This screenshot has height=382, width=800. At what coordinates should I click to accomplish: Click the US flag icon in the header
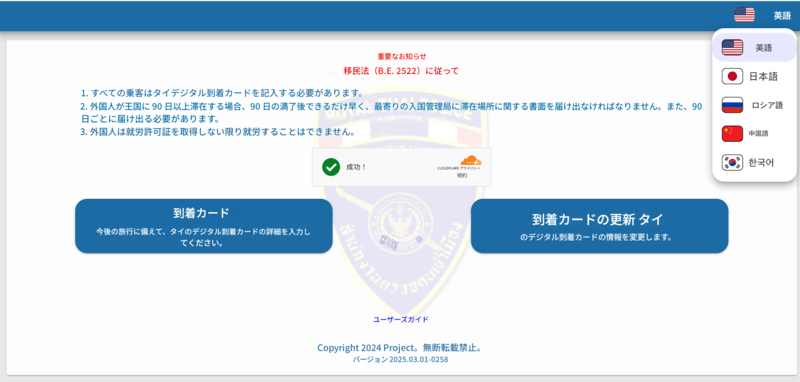[744, 15]
